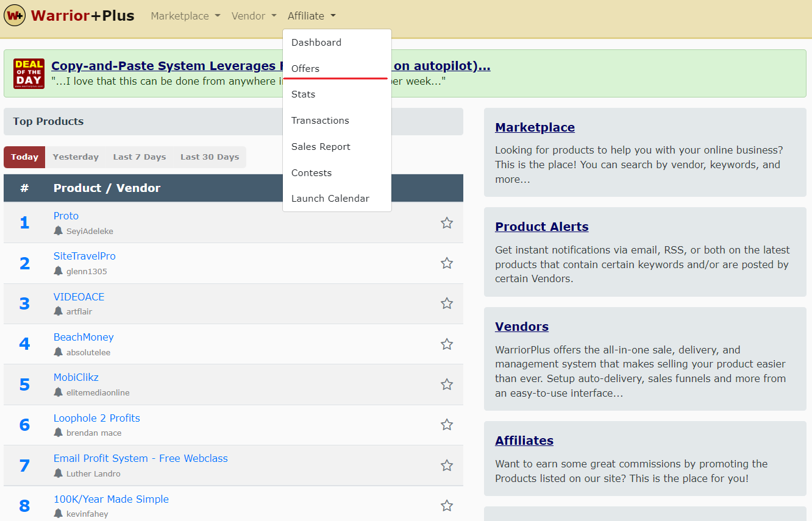Open the Vendors heading link
This screenshot has height=521, width=812.
pyautogui.click(x=522, y=327)
